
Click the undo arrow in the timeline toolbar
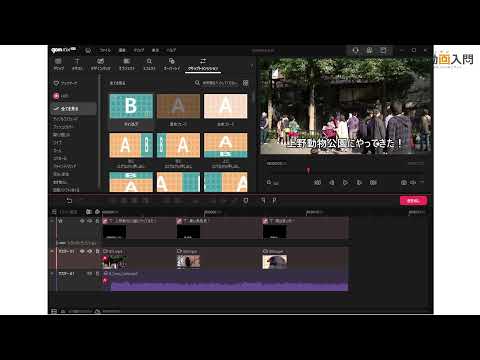tap(69, 201)
